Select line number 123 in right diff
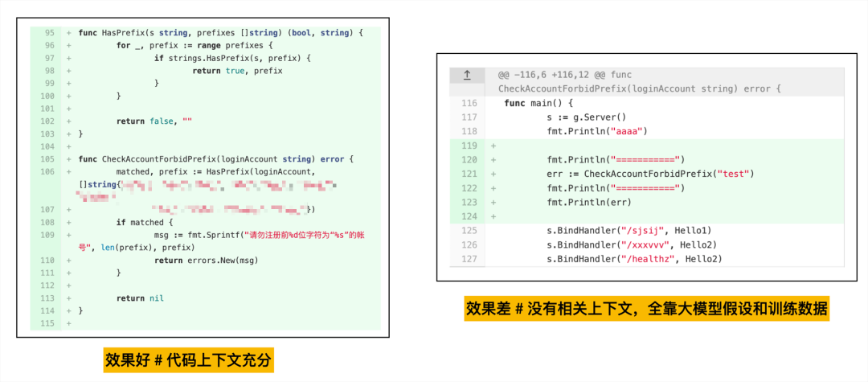The width and height of the screenshot is (868, 382). [469, 202]
